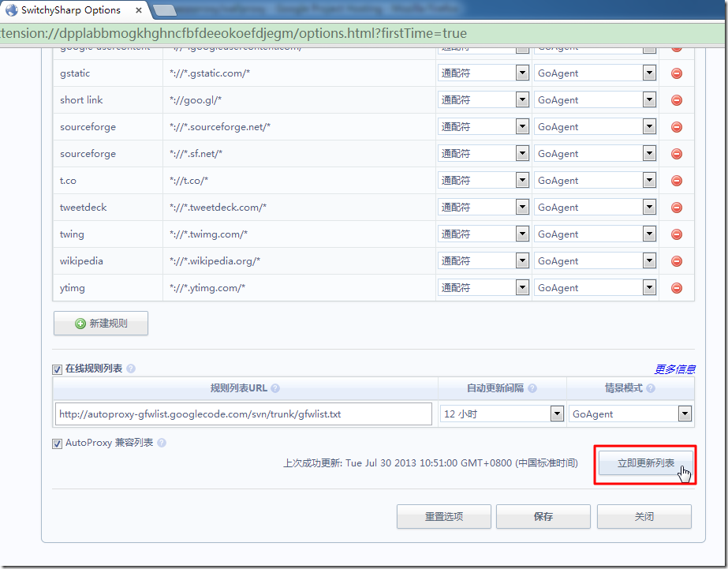This screenshot has height=569, width=728.
Task: Click the browser address bar
Action: pyautogui.click(x=362, y=33)
